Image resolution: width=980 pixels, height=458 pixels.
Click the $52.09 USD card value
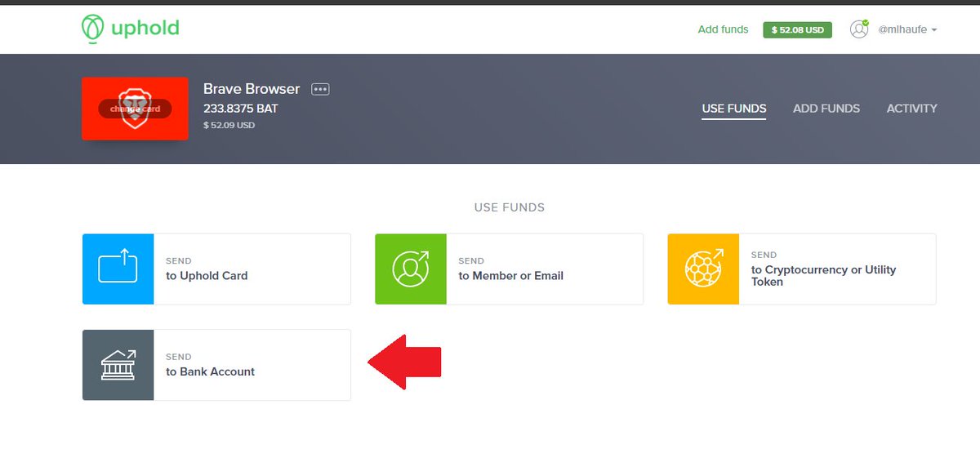click(x=229, y=126)
